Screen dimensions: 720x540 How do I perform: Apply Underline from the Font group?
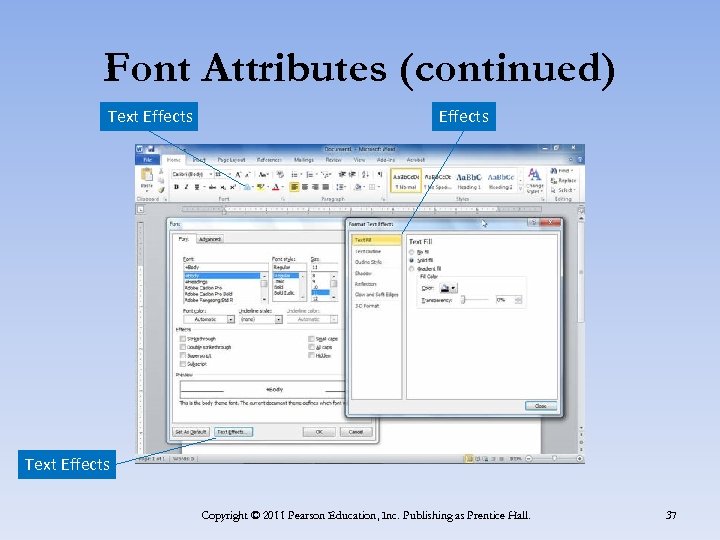[197, 187]
